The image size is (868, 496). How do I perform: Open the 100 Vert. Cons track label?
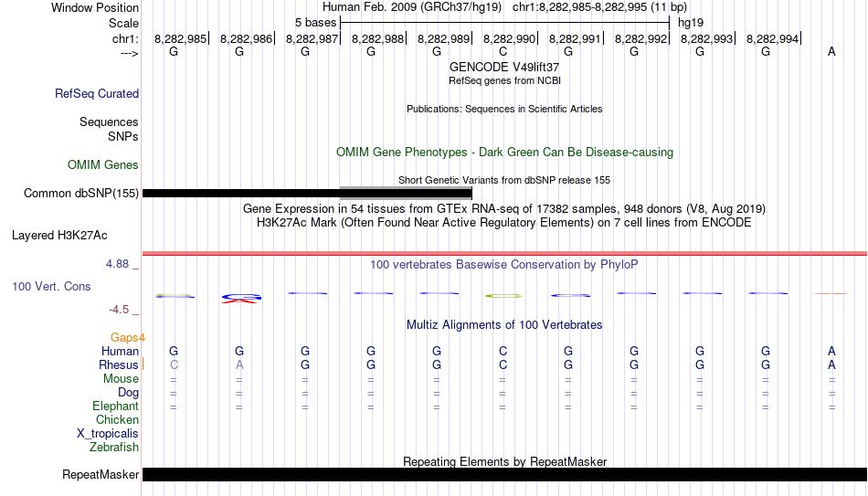[x=51, y=286]
